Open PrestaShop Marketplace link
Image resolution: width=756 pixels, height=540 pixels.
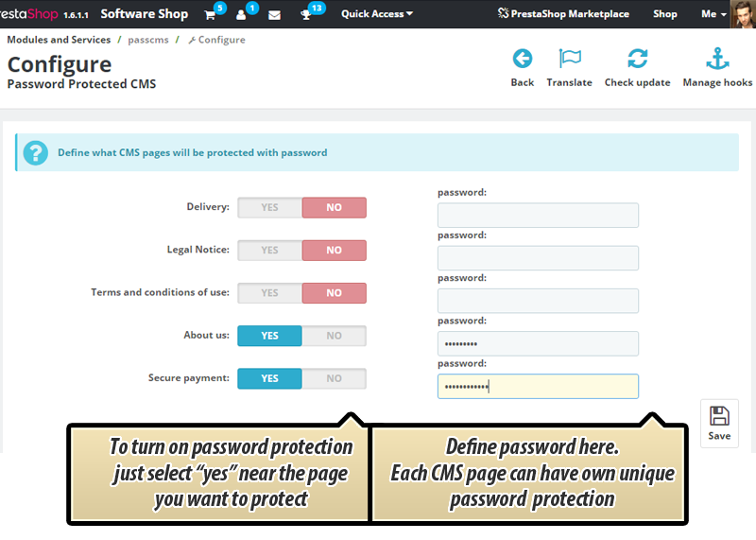(x=562, y=14)
